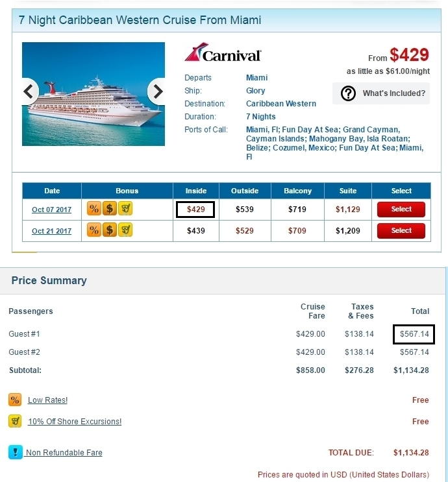Click the Non Refundable Fare exclamation icon
This screenshot has width=448, height=482.
coord(16,452)
